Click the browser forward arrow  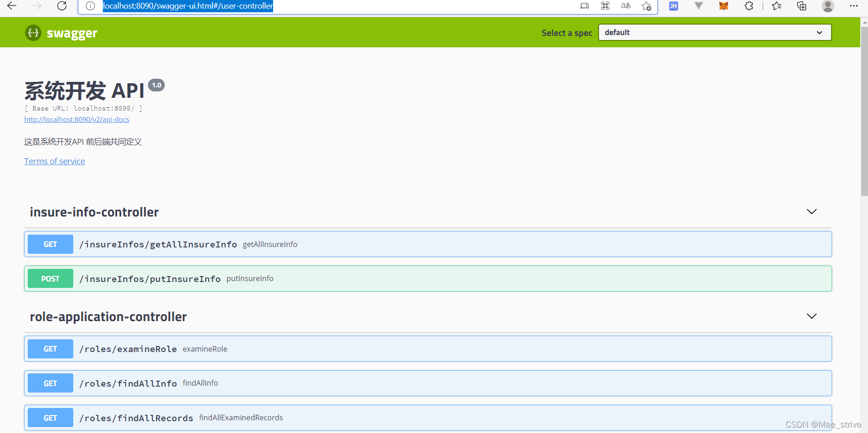coord(37,6)
